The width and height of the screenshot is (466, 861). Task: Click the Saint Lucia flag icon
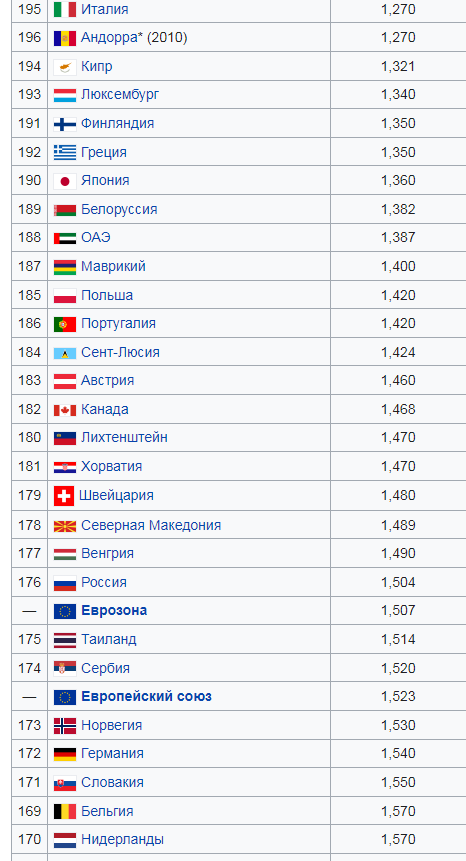(x=65, y=353)
